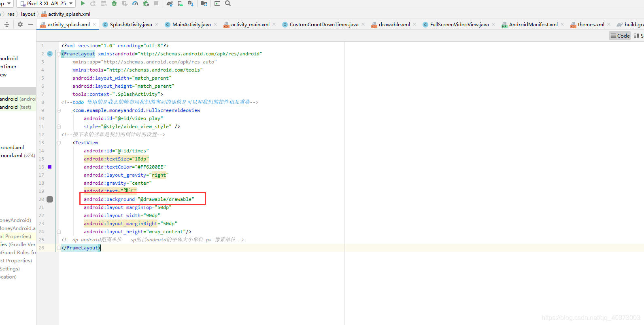Select the round.xml (v24) tree item
644x325 pixels.
pos(18,156)
